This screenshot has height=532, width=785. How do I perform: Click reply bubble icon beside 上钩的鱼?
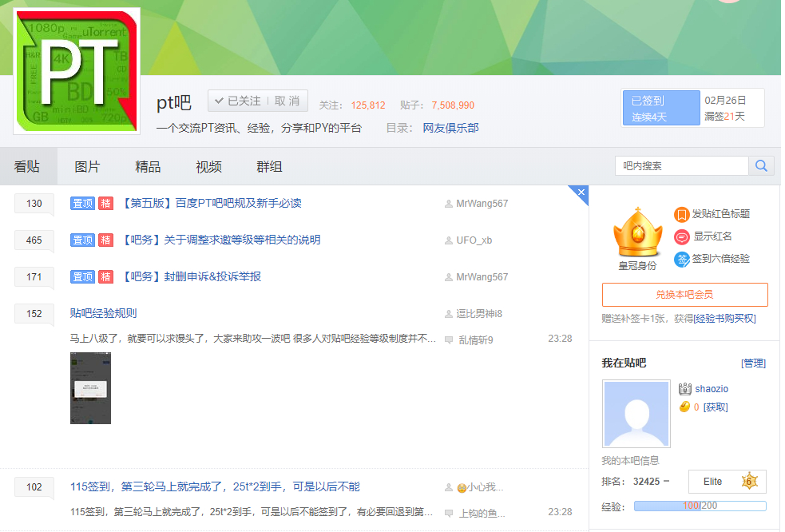449,514
